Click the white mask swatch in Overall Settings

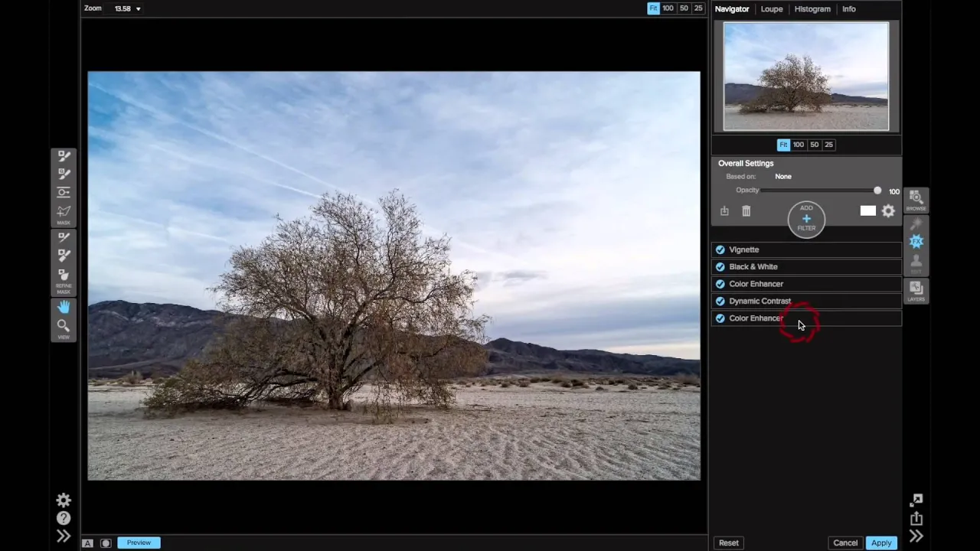coord(867,211)
